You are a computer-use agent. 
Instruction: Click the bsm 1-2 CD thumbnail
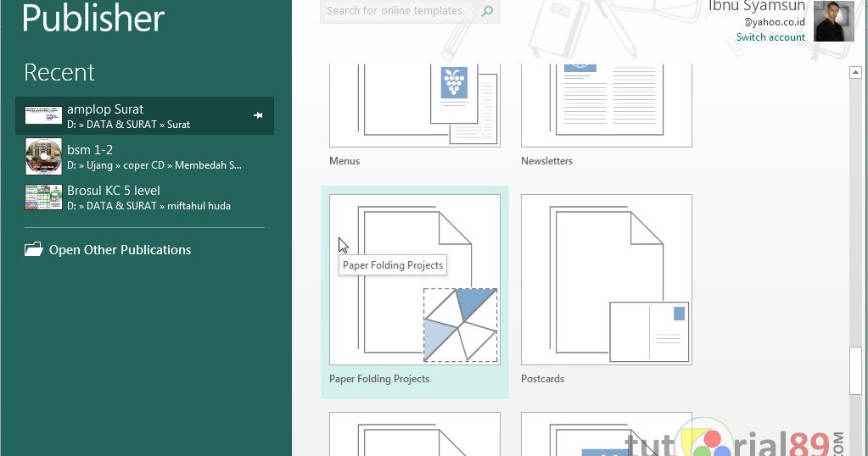pyautogui.click(x=44, y=157)
